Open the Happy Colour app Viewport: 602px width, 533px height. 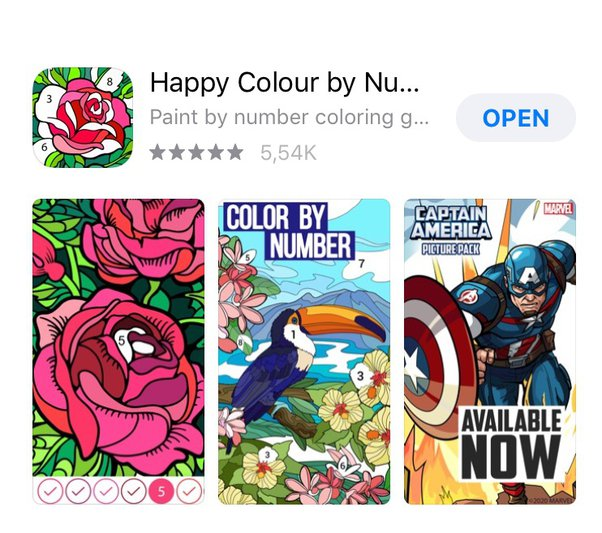point(516,118)
